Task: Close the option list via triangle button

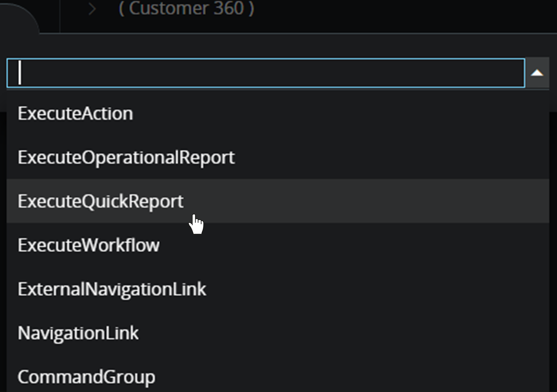Action: [537, 73]
